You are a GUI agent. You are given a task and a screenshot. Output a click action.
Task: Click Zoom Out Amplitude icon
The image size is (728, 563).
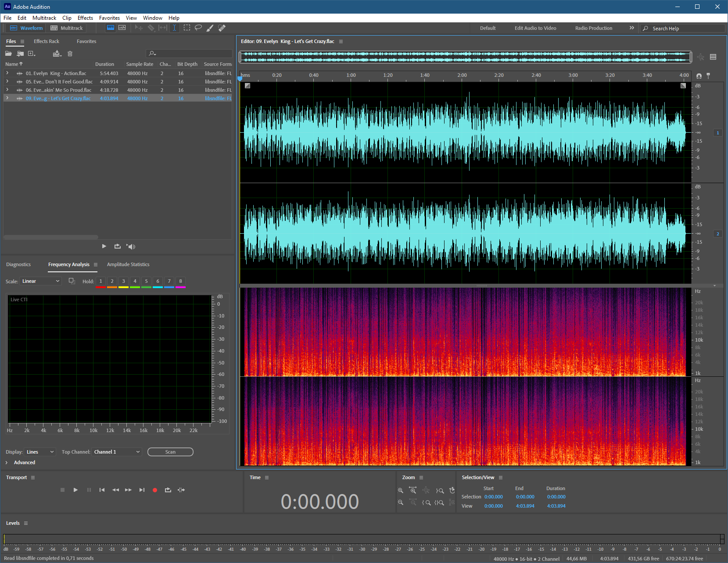401,502
